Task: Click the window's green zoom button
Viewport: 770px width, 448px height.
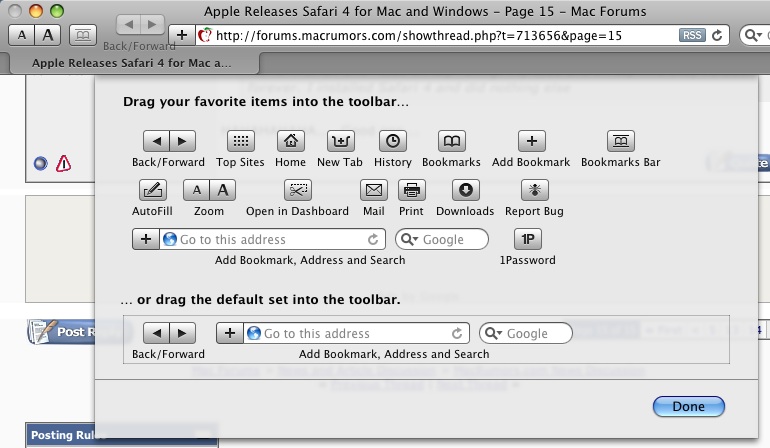Action: click(x=57, y=10)
